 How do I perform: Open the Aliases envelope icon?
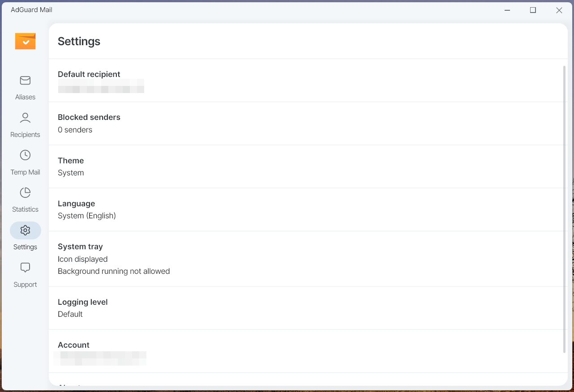coord(25,81)
